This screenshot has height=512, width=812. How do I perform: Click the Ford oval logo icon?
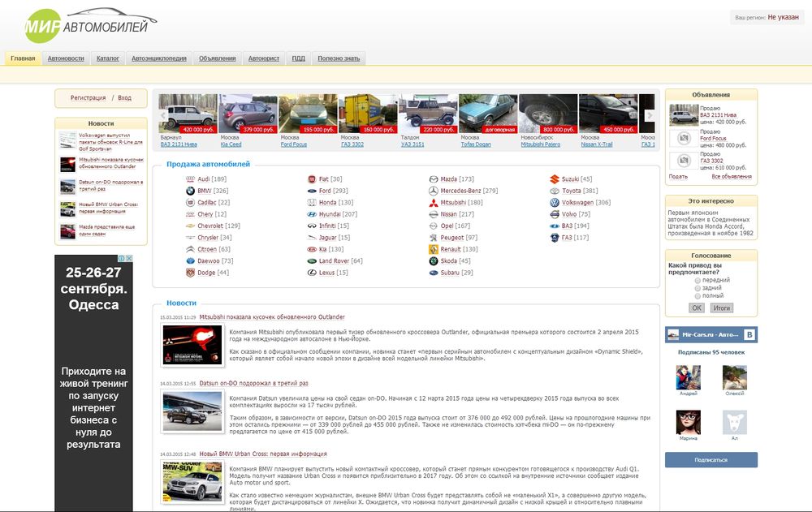[x=312, y=191]
